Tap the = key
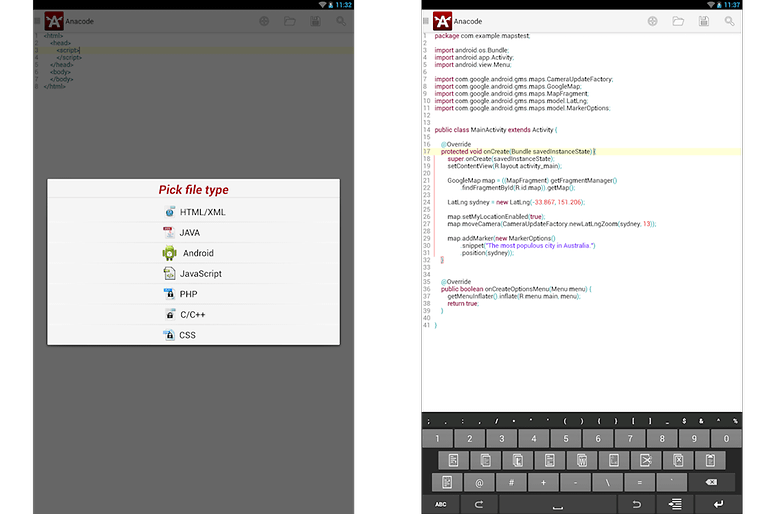 tap(639, 482)
